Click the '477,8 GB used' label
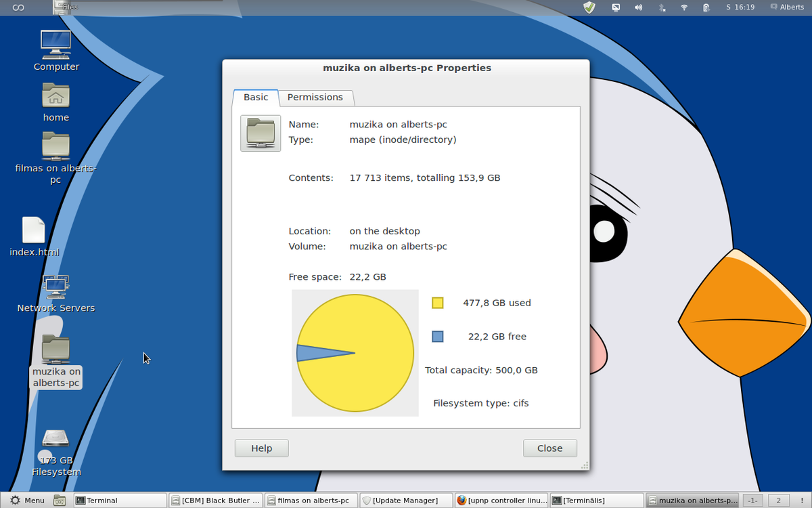812x508 pixels. click(x=497, y=303)
